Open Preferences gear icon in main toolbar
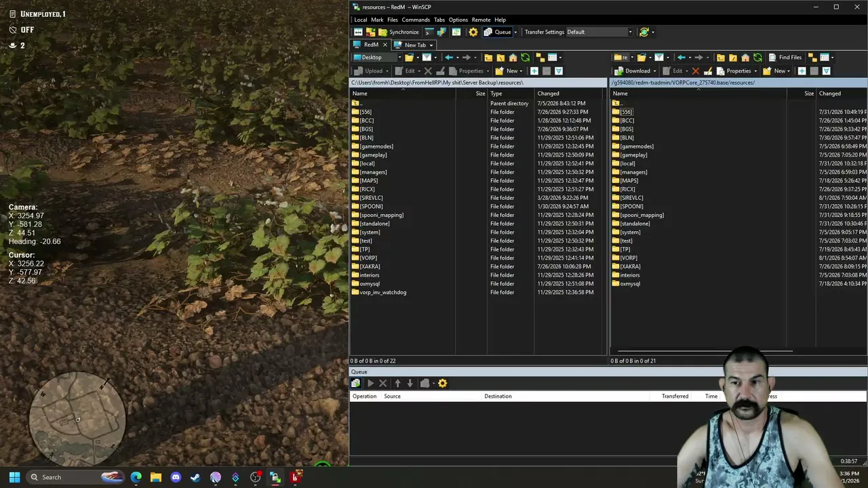The width and height of the screenshot is (868, 488). (x=473, y=32)
